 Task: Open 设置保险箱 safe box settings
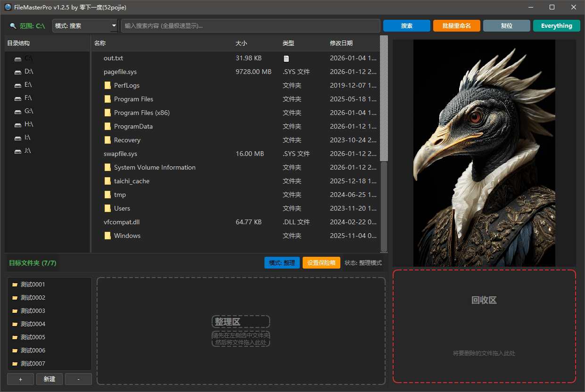[x=321, y=262]
